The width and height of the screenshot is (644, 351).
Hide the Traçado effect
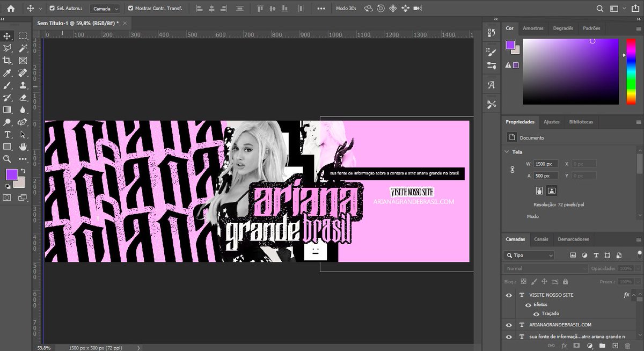536,314
